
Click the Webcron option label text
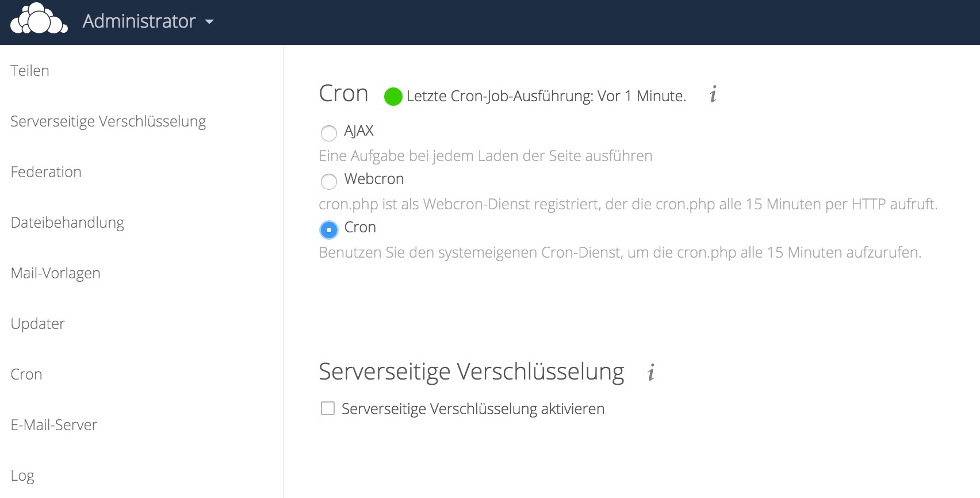tap(374, 179)
